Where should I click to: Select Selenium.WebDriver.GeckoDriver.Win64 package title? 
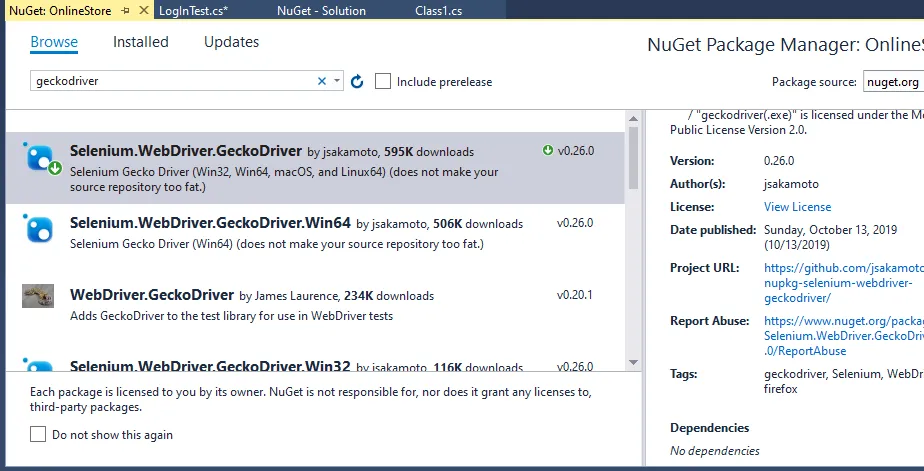(210, 223)
